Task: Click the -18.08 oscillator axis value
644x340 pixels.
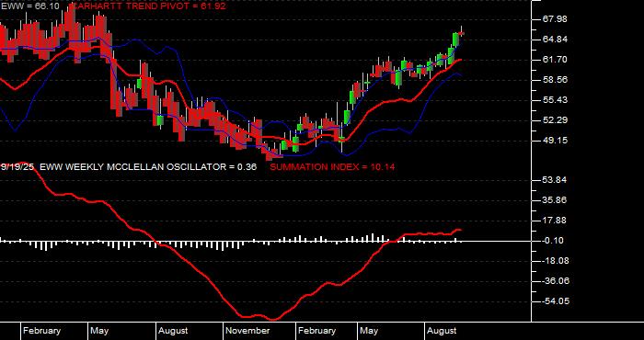Action: pyautogui.click(x=556, y=260)
